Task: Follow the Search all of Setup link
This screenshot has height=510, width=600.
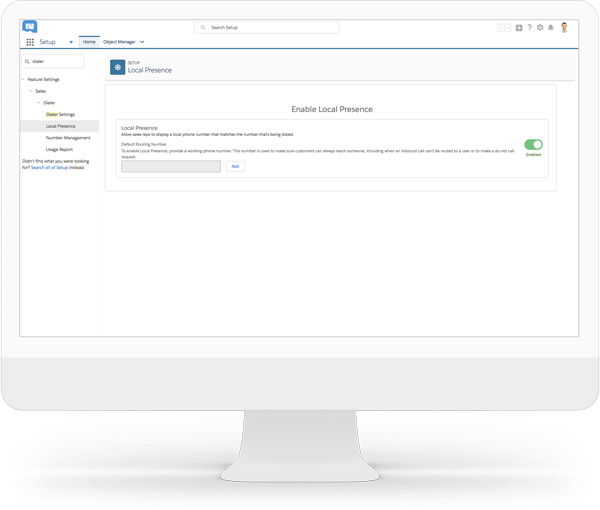Action: click(x=49, y=168)
